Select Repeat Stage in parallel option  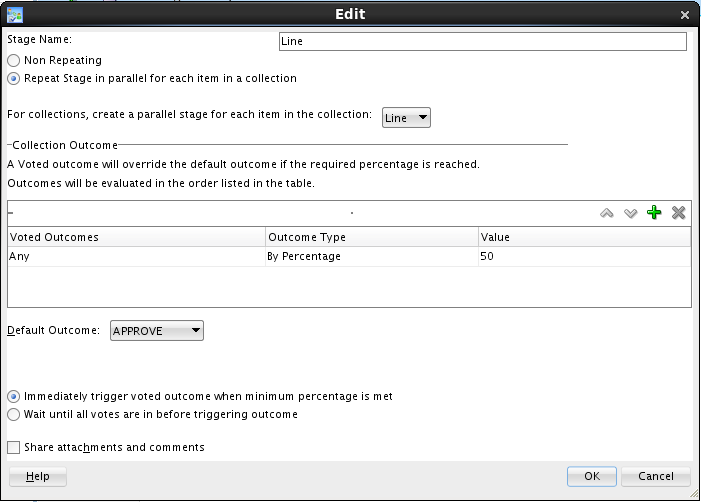pyautogui.click(x=14, y=78)
